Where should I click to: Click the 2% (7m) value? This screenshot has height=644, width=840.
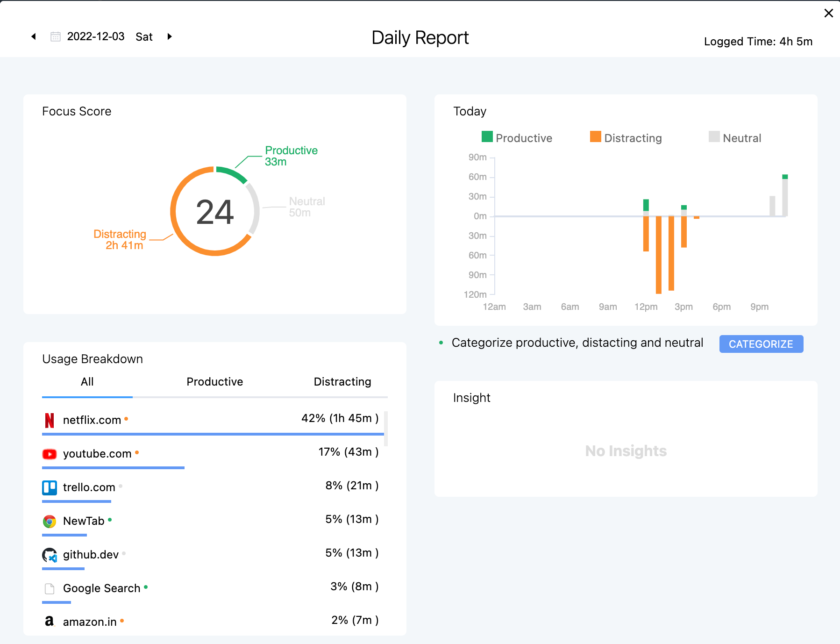[355, 620]
